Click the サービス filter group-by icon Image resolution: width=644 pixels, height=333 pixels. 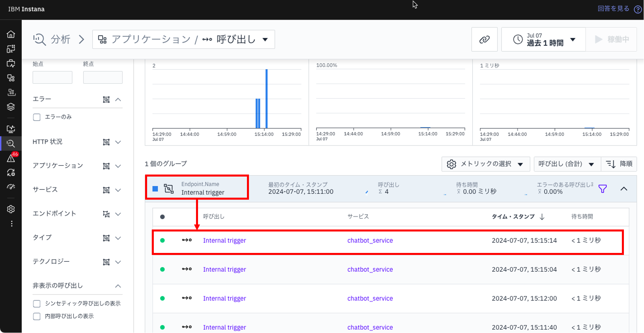point(106,190)
